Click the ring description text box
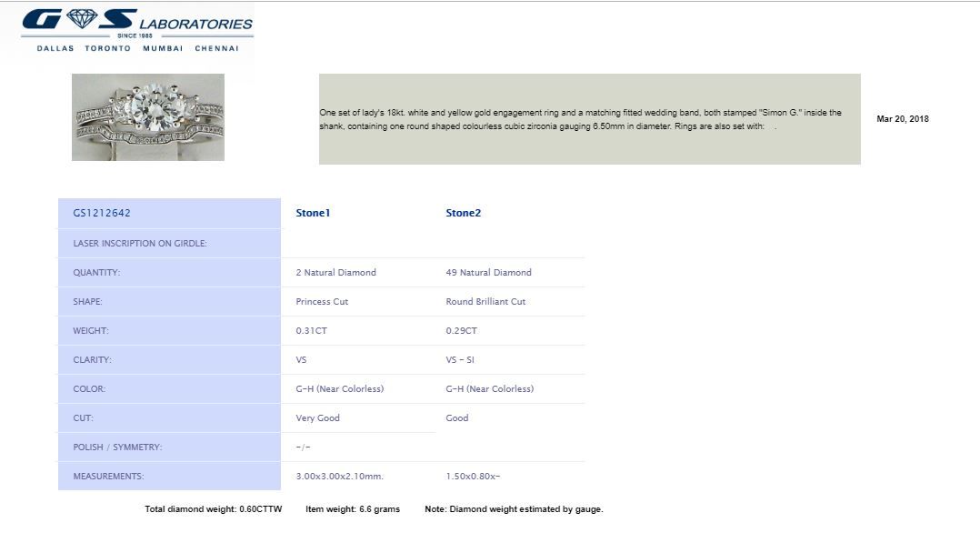This screenshot has height=533, width=980. pyautogui.click(x=589, y=119)
